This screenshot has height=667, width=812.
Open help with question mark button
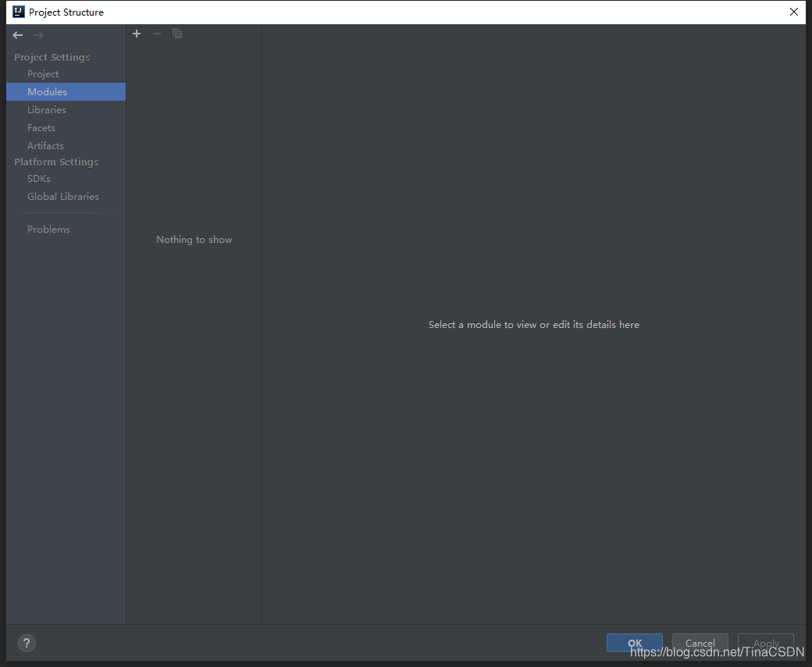click(27, 644)
